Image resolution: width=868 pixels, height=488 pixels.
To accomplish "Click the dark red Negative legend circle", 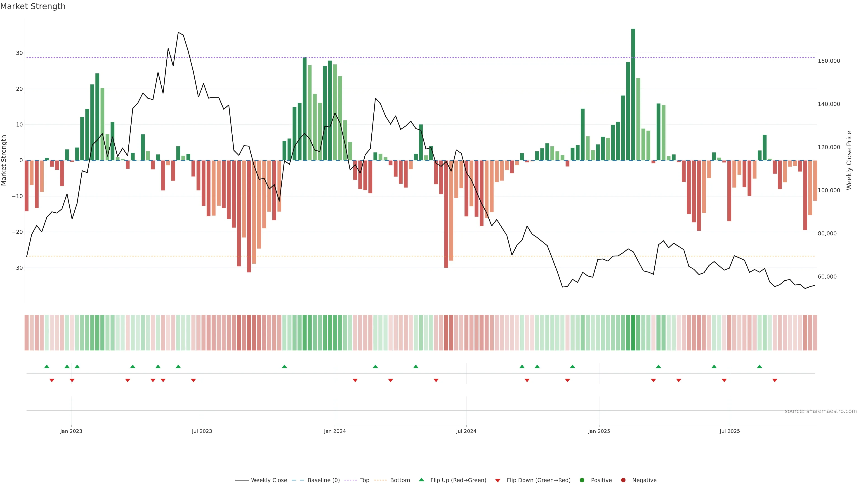I will click(x=623, y=480).
